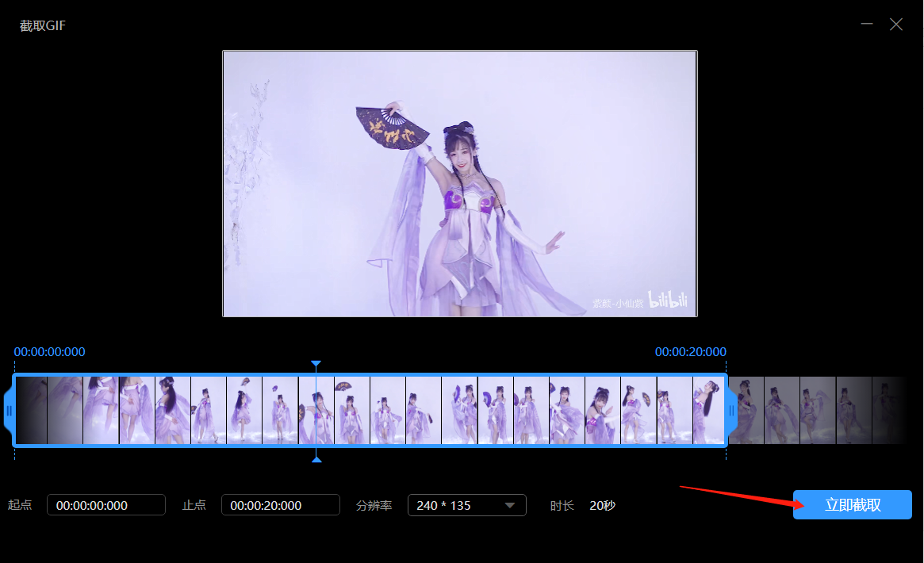924x563 pixels.
Task: Open the 240 * 135 resolution dropdown
Action: click(466, 505)
